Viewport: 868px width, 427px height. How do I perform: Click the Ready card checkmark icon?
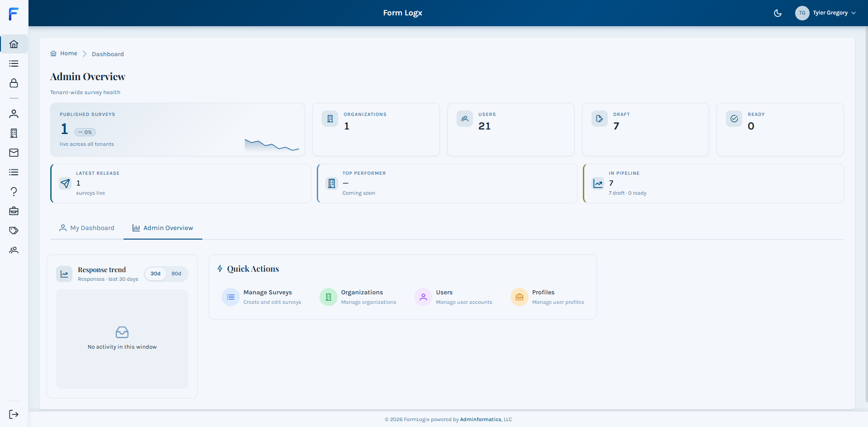click(x=734, y=119)
